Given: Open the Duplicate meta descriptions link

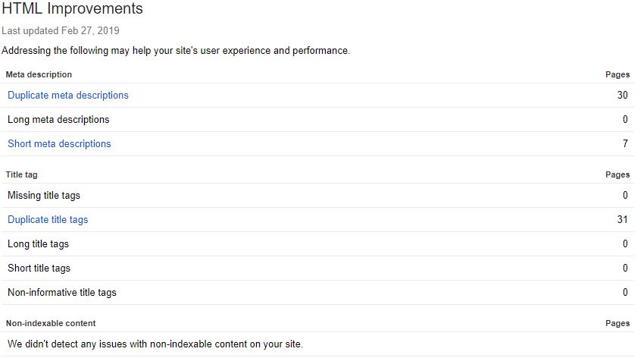Looking at the screenshot, I should (68, 96).
